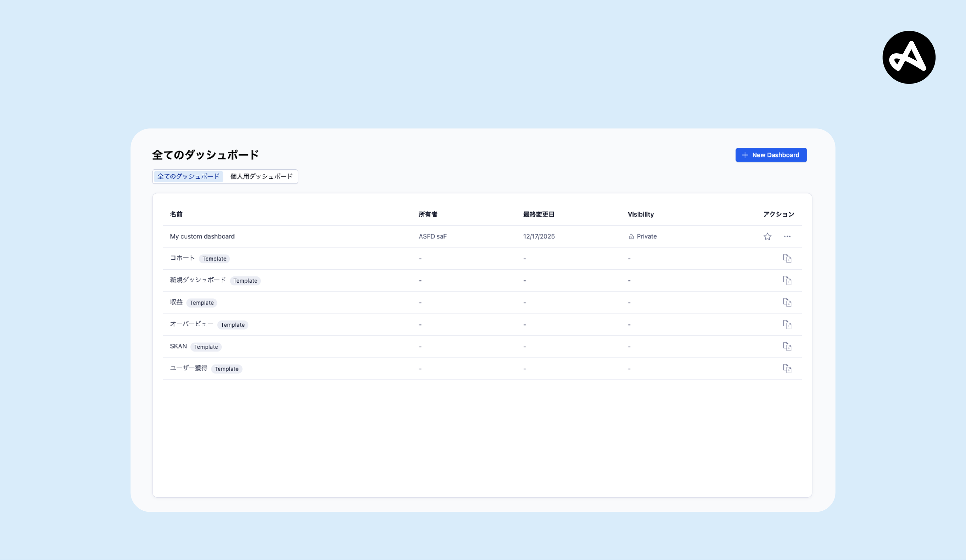
Task: Favorite My custom dashboard with star icon
Action: coord(767,236)
